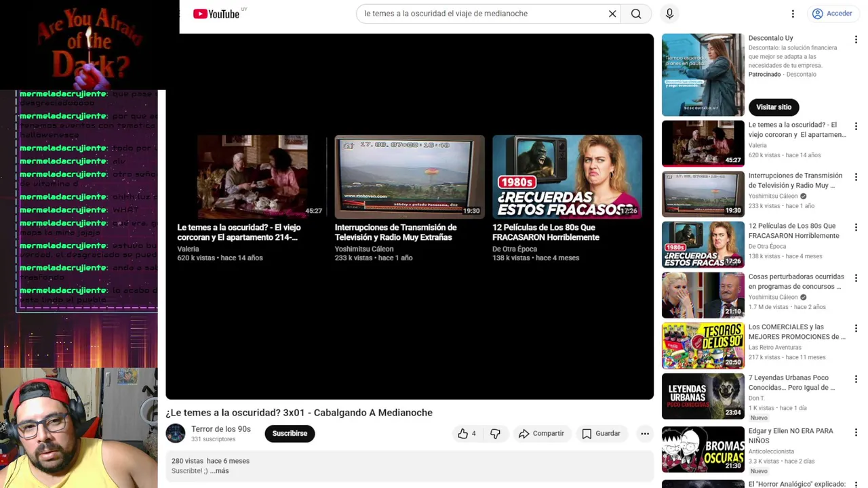Like the video with thumbs-up button

click(x=467, y=434)
